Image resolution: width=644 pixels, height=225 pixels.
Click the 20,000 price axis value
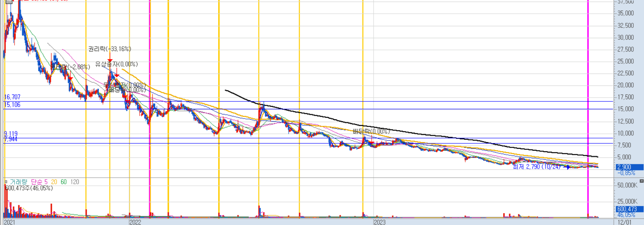626,85
